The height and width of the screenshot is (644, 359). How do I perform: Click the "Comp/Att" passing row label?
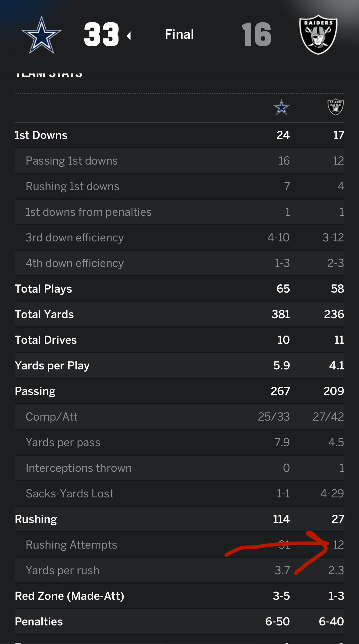(52, 417)
